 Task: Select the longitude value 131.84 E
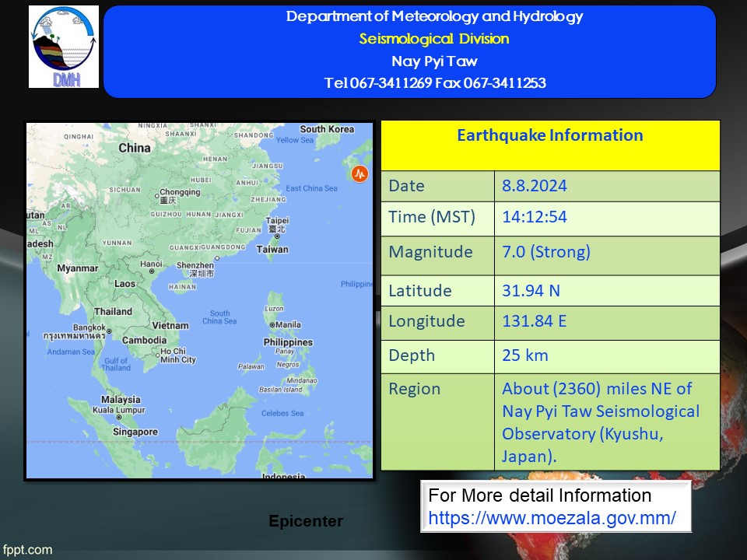534,321
